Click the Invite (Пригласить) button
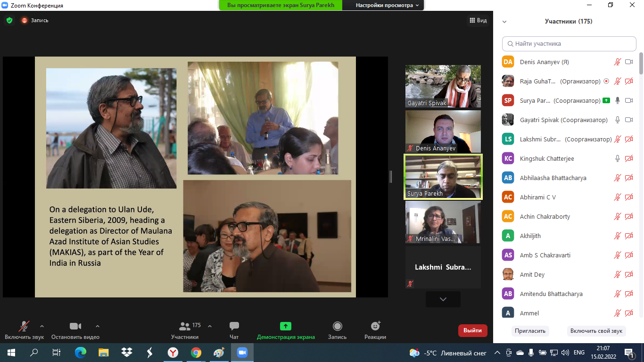This screenshot has width=644, height=362. (530, 331)
